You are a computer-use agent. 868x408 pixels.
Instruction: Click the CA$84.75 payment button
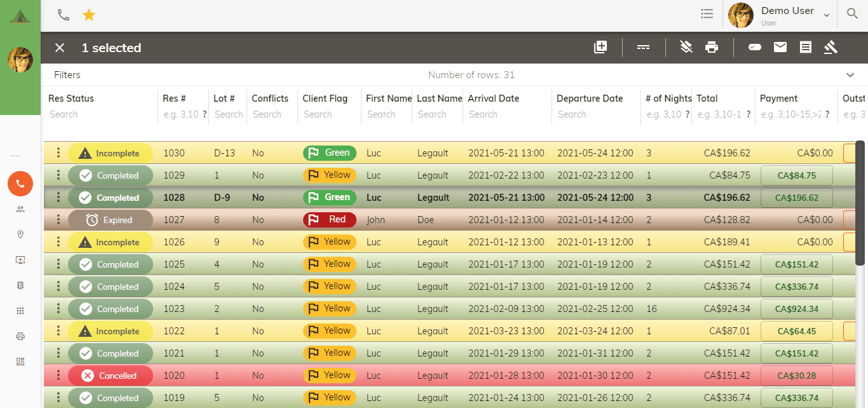pos(796,175)
